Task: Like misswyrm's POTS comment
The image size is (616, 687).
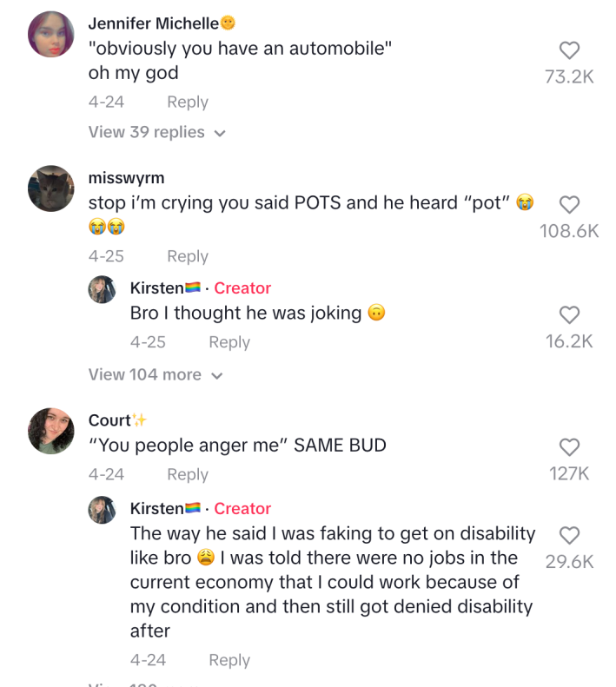Action: coord(569,205)
